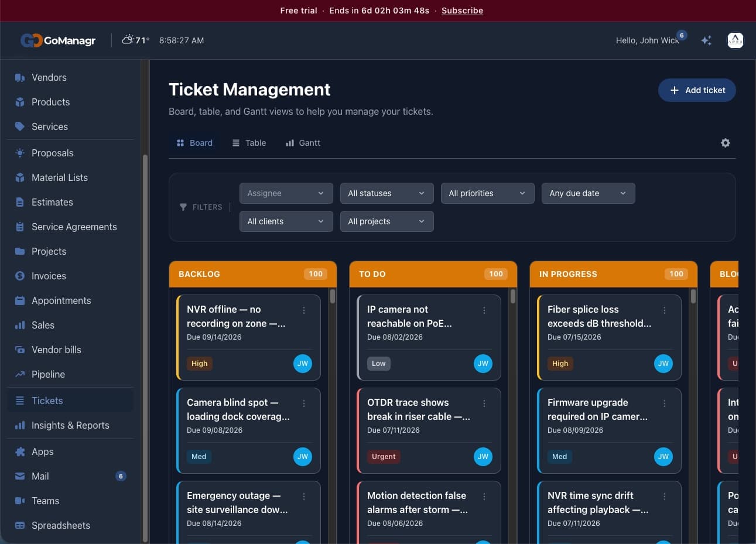Click the board settings gear icon

pyautogui.click(x=726, y=143)
